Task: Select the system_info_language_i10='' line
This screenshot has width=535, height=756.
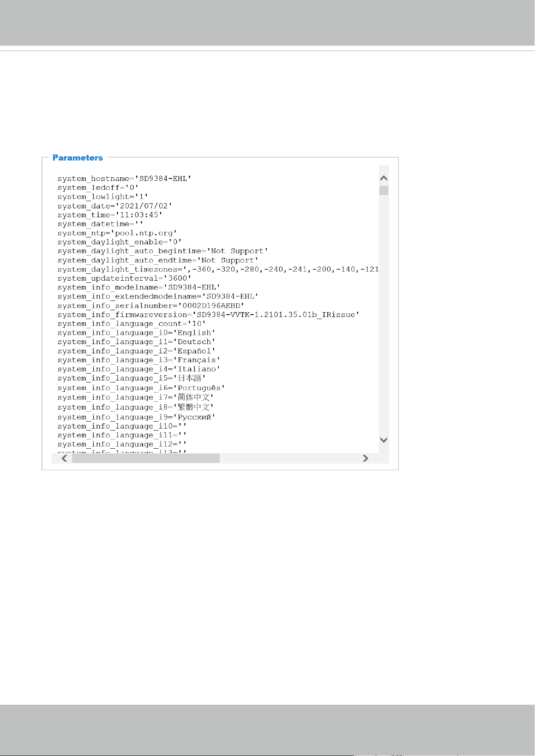Action: 122,426
